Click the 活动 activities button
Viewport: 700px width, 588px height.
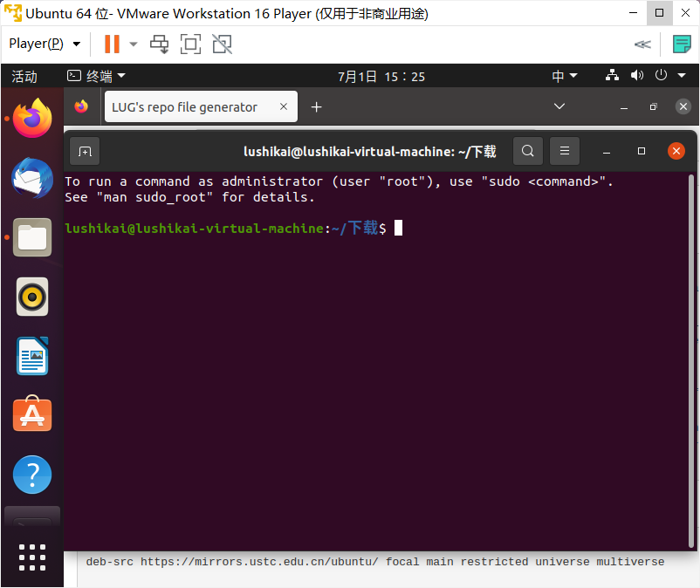pos(24,76)
